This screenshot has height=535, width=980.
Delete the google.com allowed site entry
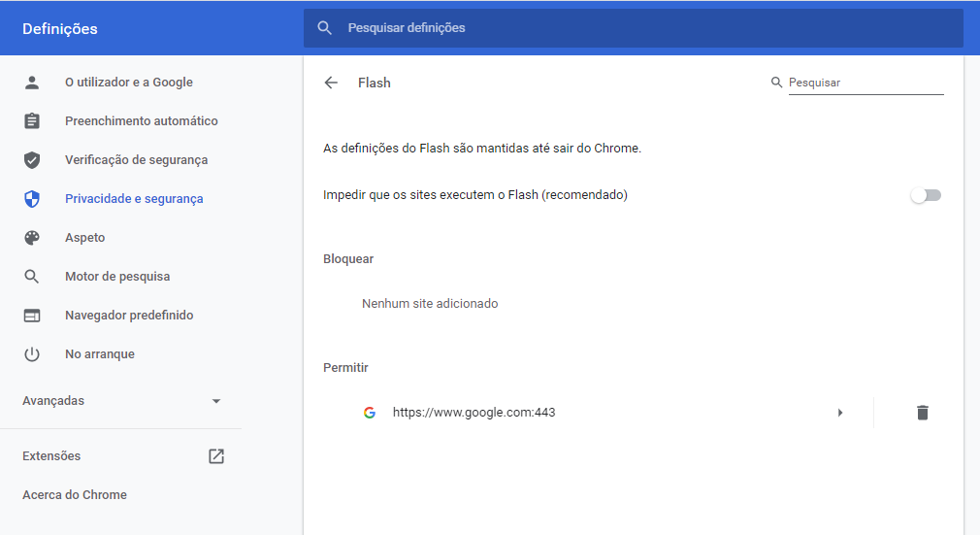tap(922, 413)
